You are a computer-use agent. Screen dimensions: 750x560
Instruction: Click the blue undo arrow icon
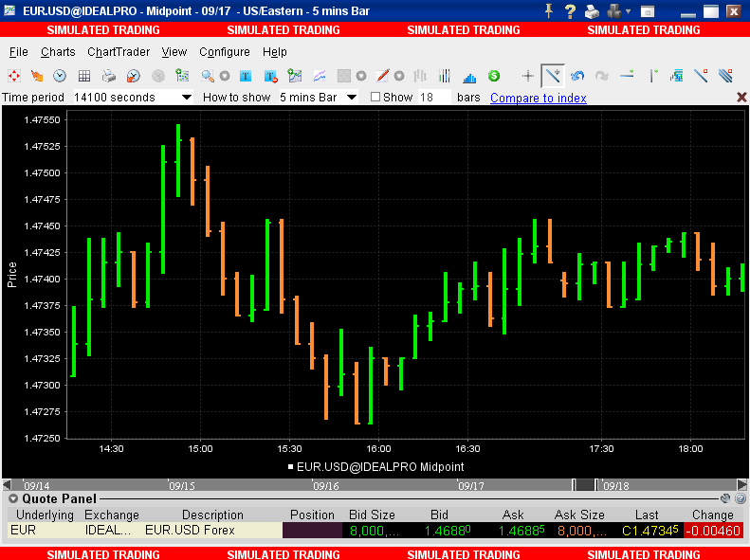[577, 76]
